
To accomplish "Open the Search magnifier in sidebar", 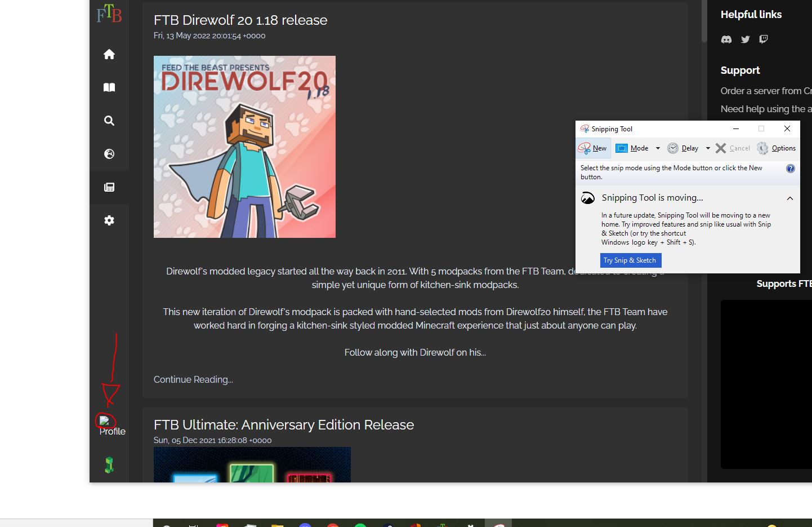I will [x=109, y=121].
